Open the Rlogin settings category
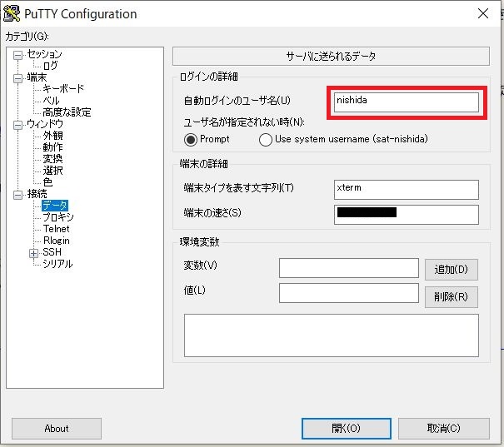Screen dimensions: 504x447 tap(57, 241)
